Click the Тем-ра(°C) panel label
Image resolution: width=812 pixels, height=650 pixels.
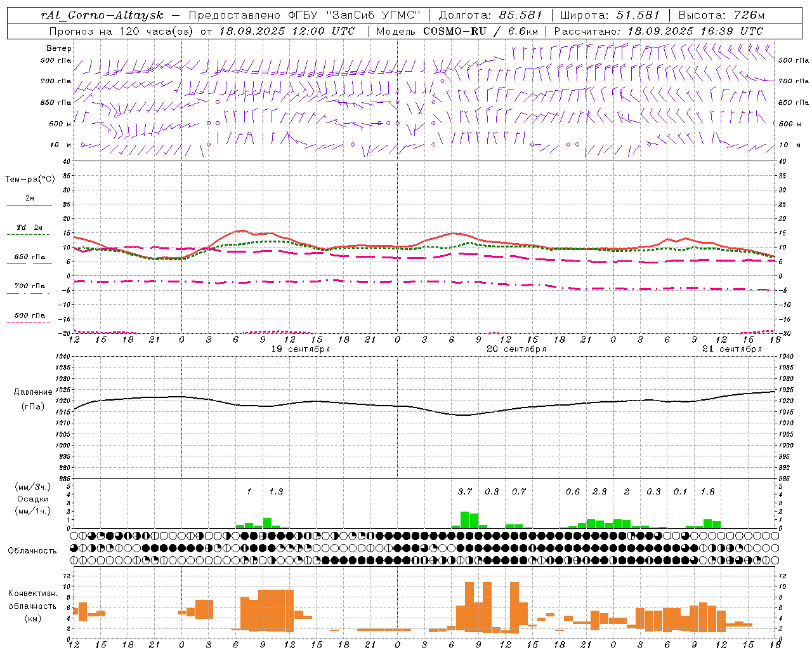point(30,180)
